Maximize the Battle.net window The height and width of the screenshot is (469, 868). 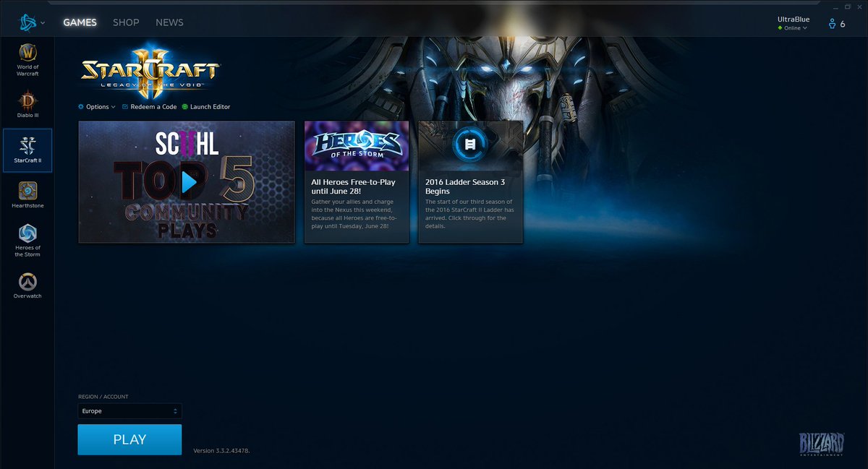click(847, 6)
